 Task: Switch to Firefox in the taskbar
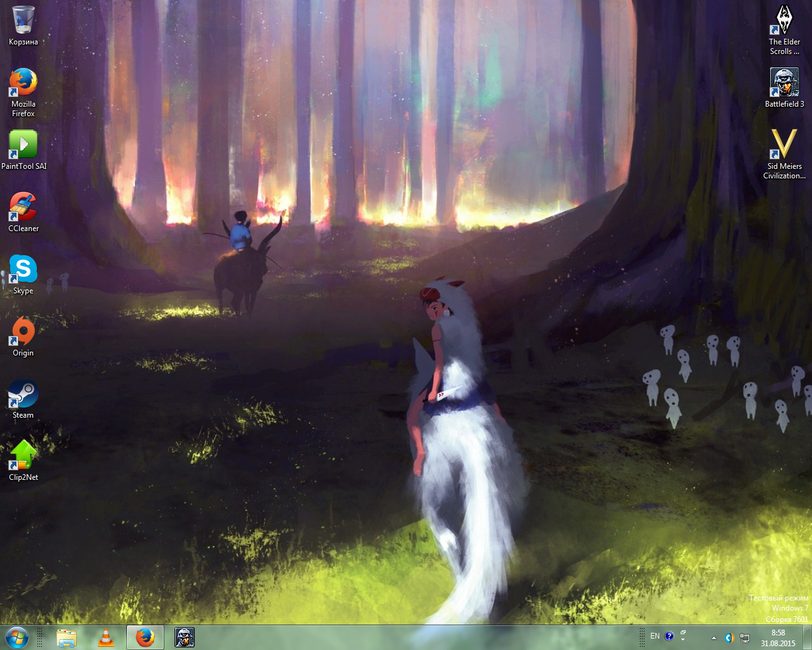145,637
